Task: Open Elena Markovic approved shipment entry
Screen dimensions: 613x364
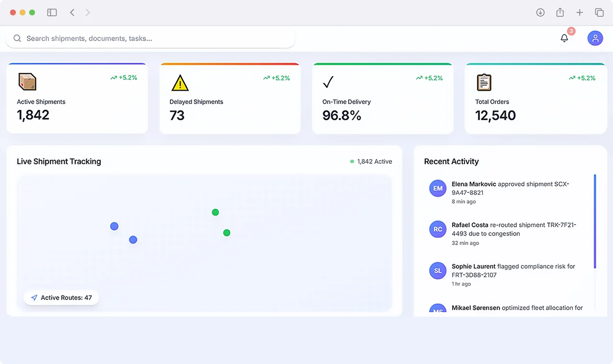Action: click(x=508, y=192)
